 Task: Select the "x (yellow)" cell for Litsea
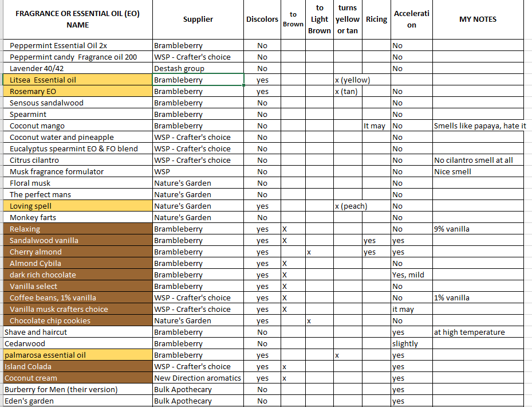(x=351, y=80)
